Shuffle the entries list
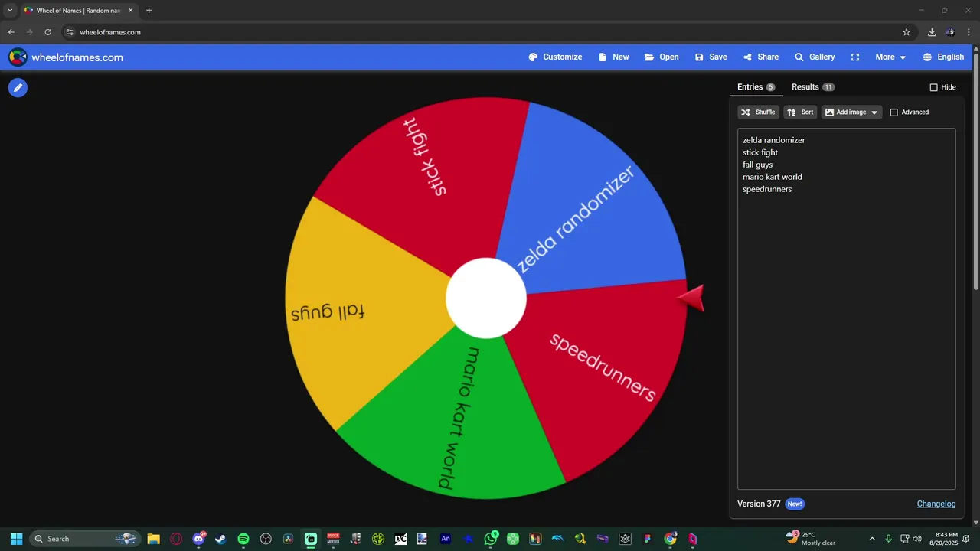This screenshot has width=980, height=551. point(758,112)
